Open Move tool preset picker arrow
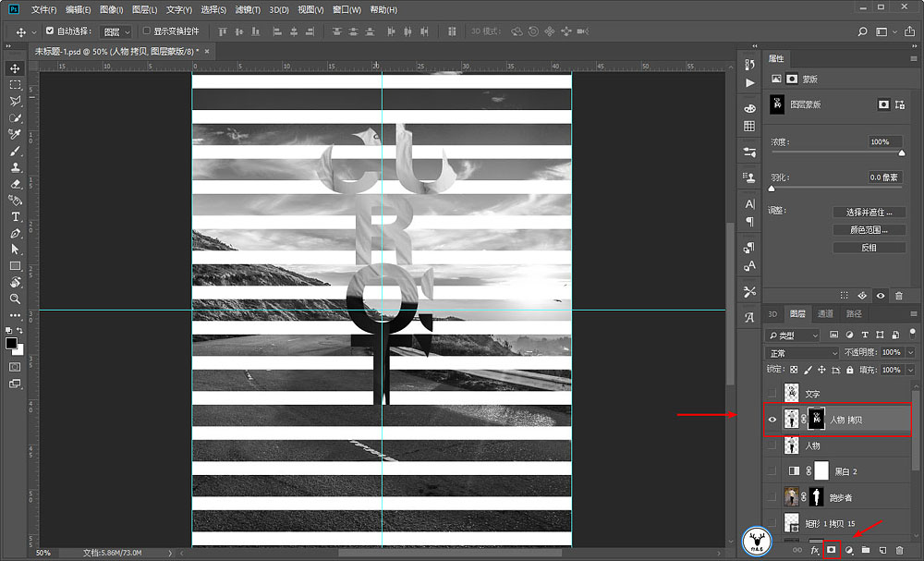 [x=33, y=32]
